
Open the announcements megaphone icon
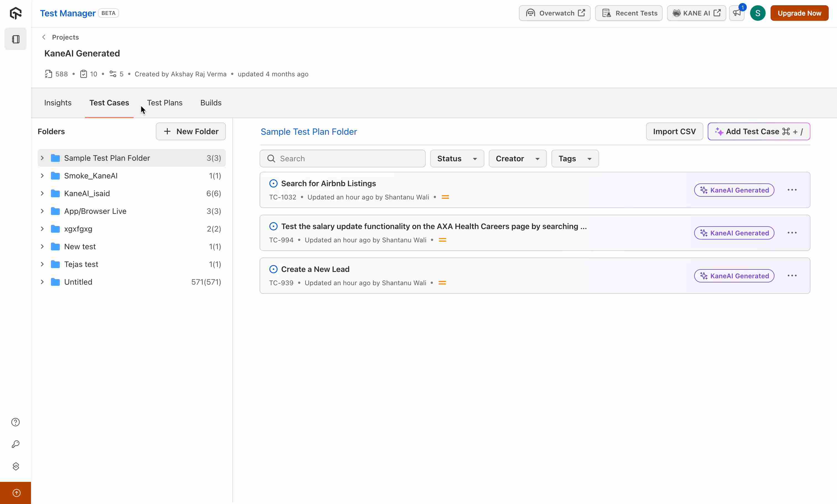(x=737, y=13)
